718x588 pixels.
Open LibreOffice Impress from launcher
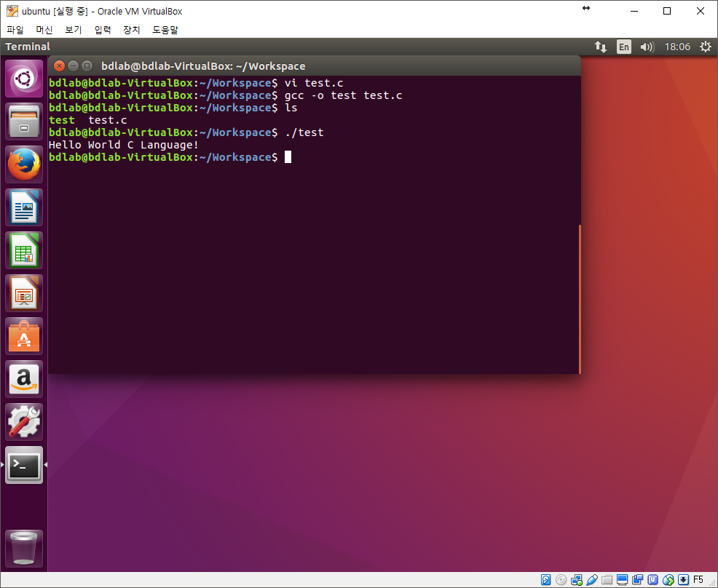pyautogui.click(x=24, y=294)
